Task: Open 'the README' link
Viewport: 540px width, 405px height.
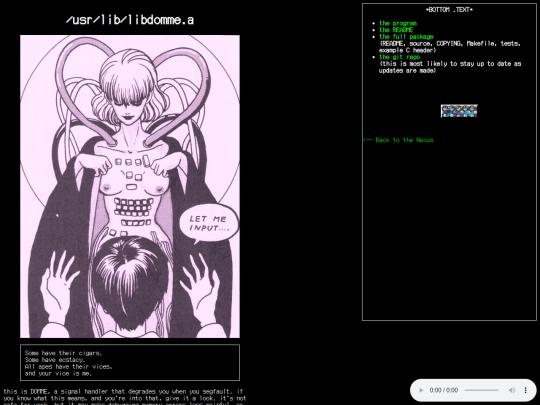Action: click(396, 30)
